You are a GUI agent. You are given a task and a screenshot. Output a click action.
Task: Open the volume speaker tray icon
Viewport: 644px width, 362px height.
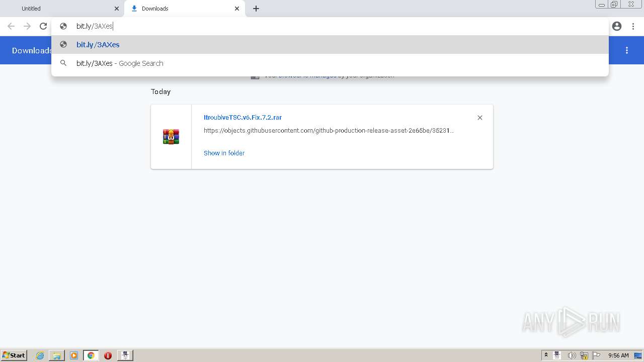pyautogui.click(x=572, y=355)
